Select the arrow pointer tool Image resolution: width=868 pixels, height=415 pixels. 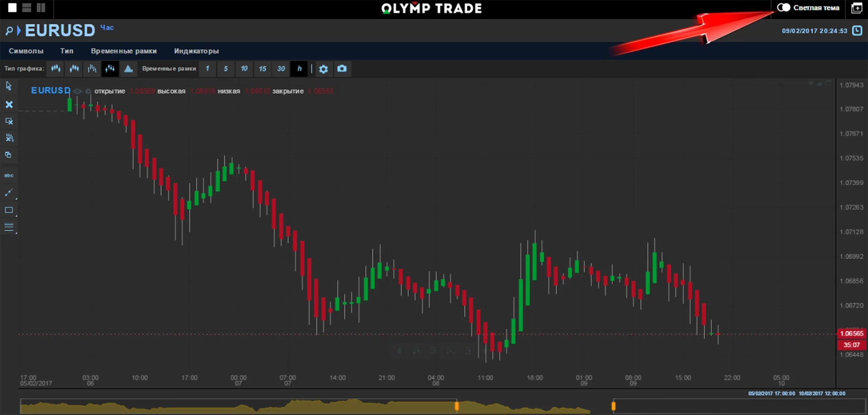coord(9,86)
